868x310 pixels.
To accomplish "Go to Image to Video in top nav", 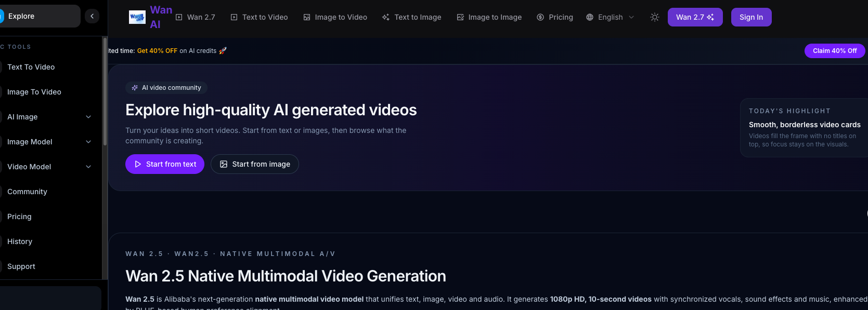I will pyautogui.click(x=335, y=17).
